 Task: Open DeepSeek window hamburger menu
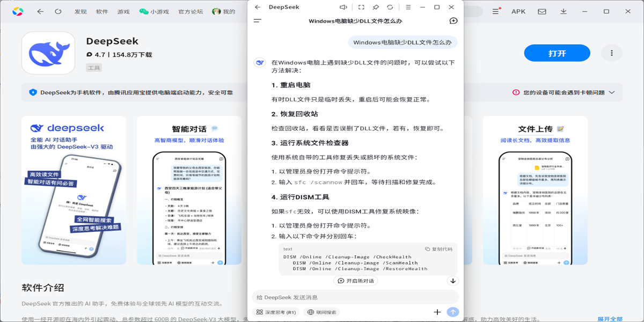pos(408,8)
